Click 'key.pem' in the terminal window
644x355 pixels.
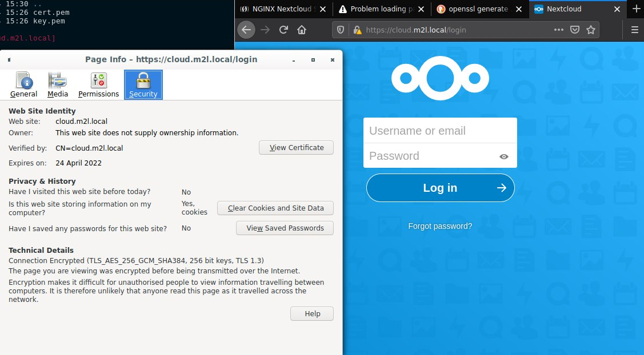click(49, 21)
